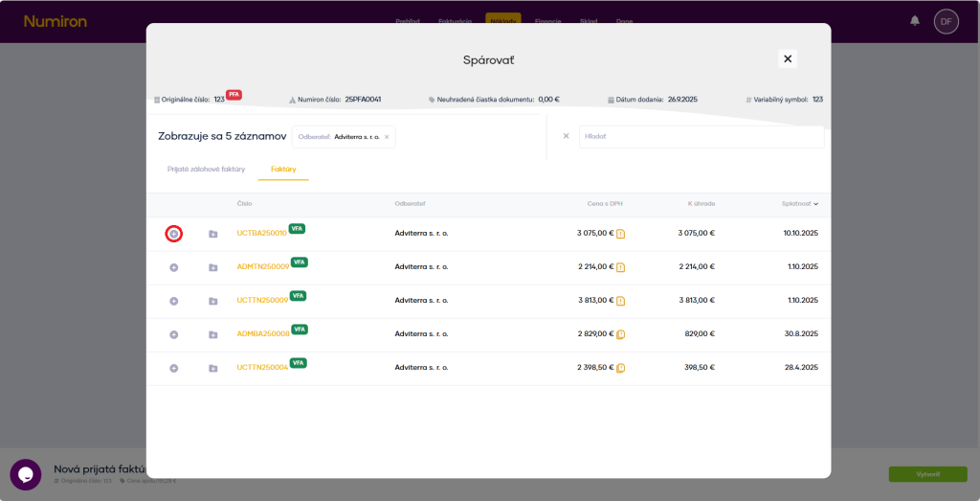Open the DF user avatar menu
The width and height of the screenshot is (980, 501).
tap(946, 21)
